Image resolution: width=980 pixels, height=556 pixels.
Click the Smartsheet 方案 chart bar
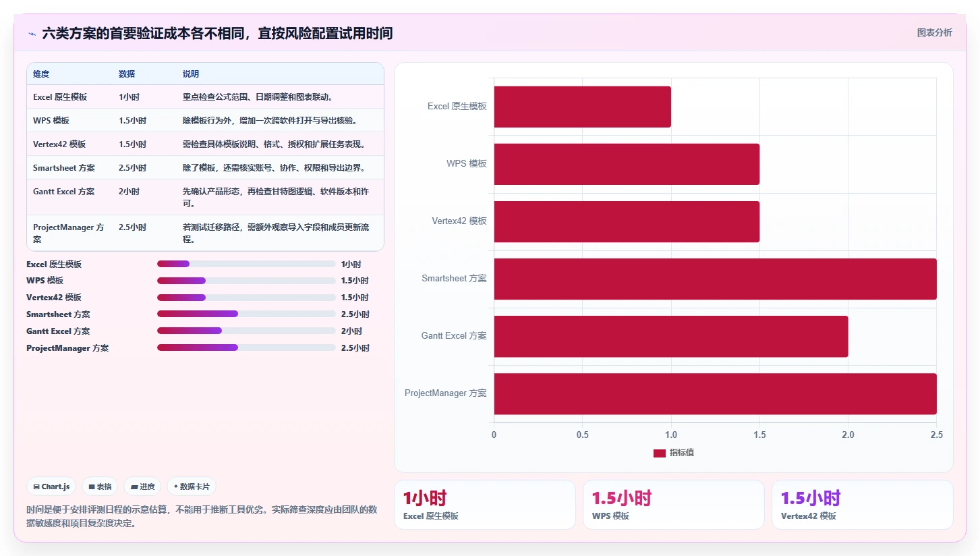716,279
